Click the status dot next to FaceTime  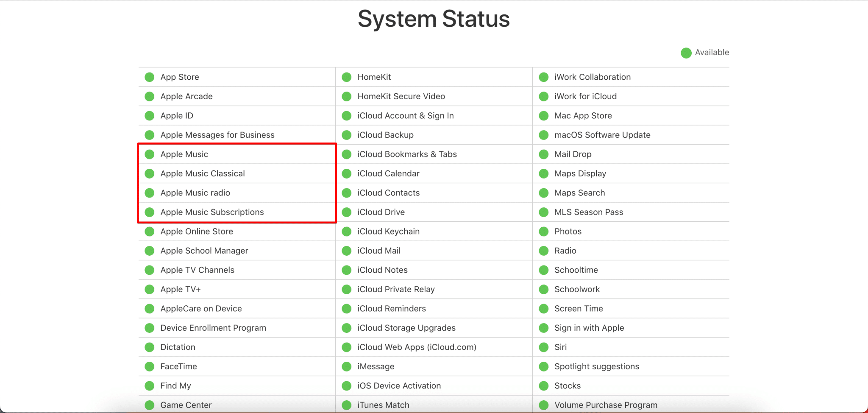click(x=149, y=366)
